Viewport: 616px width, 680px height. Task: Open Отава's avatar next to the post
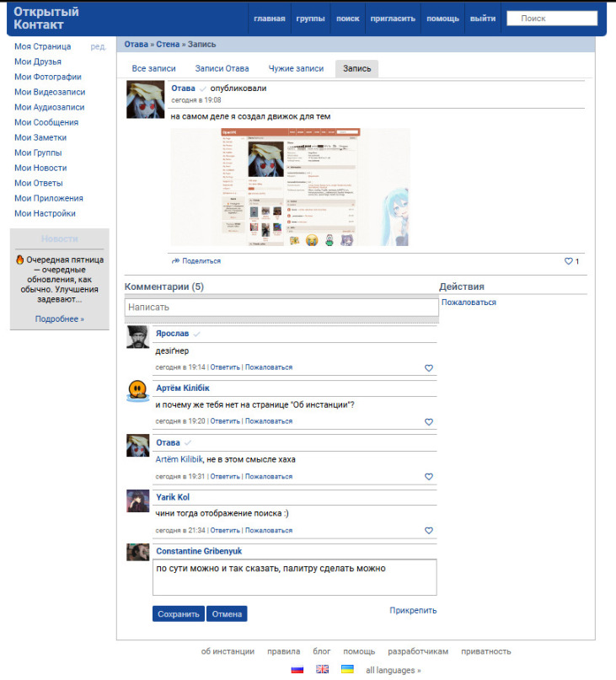coord(145,99)
